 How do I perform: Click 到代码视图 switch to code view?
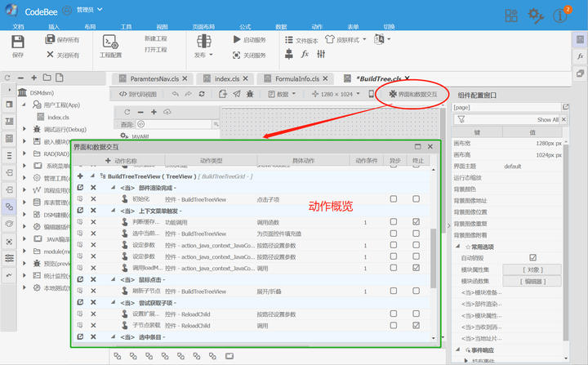[x=138, y=94]
